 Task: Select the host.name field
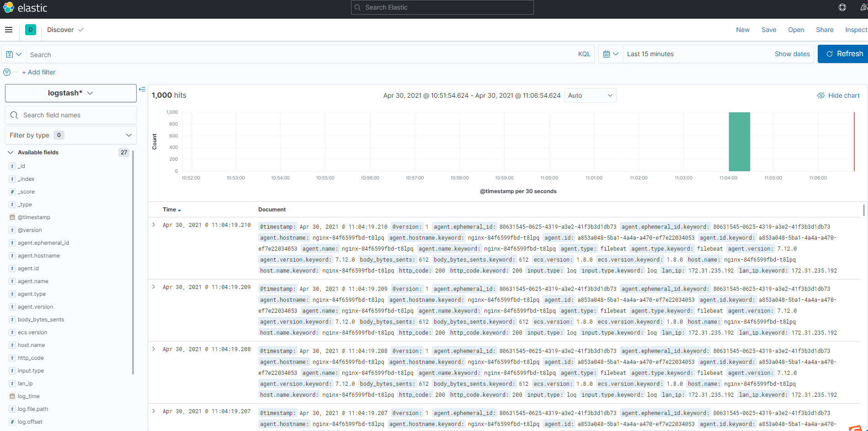click(x=31, y=345)
